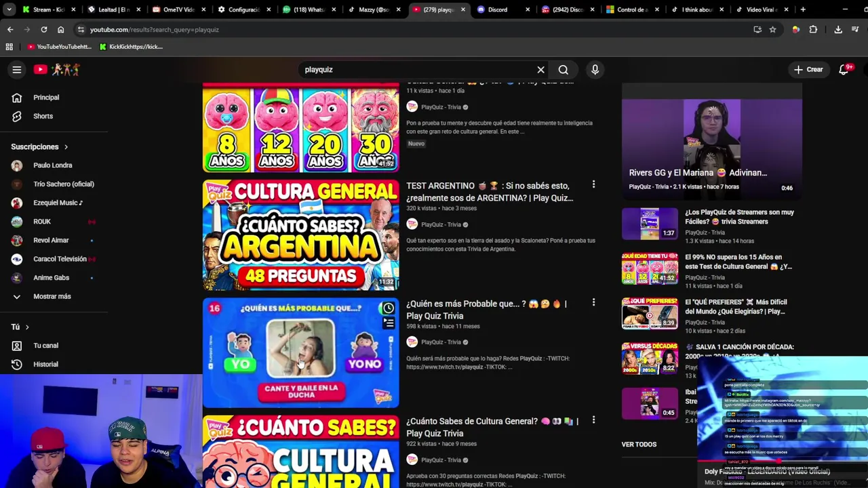Open El QUÉ PREFIERES Más Difícil video
This screenshot has width=868, height=488.
coord(736,306)
